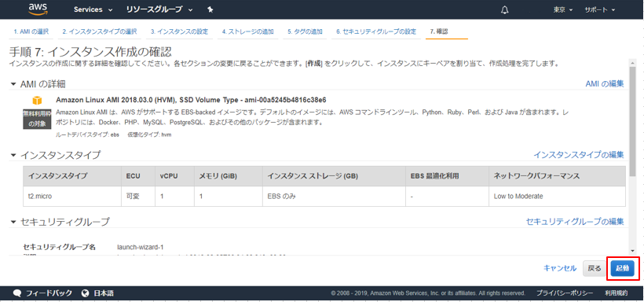Go to step 5. タグの追加 tab
The image size is (644, 302).
point(305,31)
